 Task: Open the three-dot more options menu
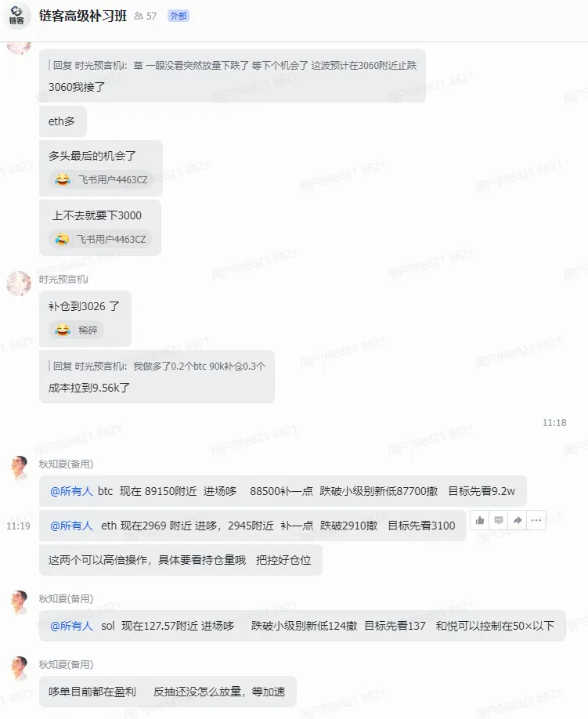536,520
